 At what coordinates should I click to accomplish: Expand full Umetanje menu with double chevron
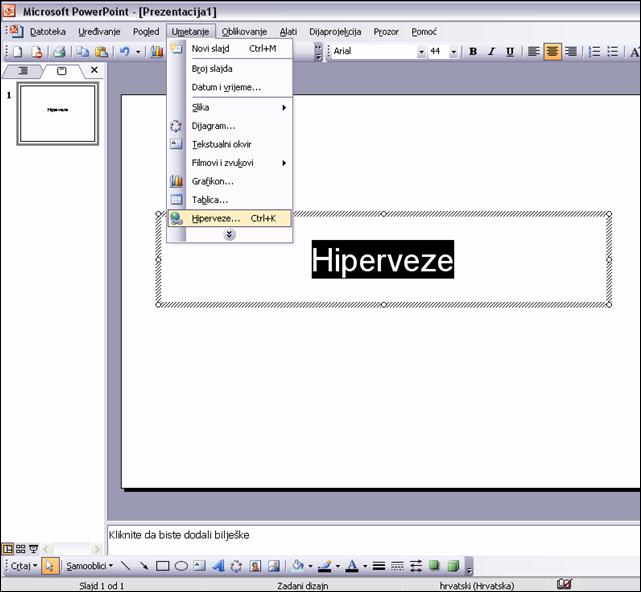[x=229, y=234]
